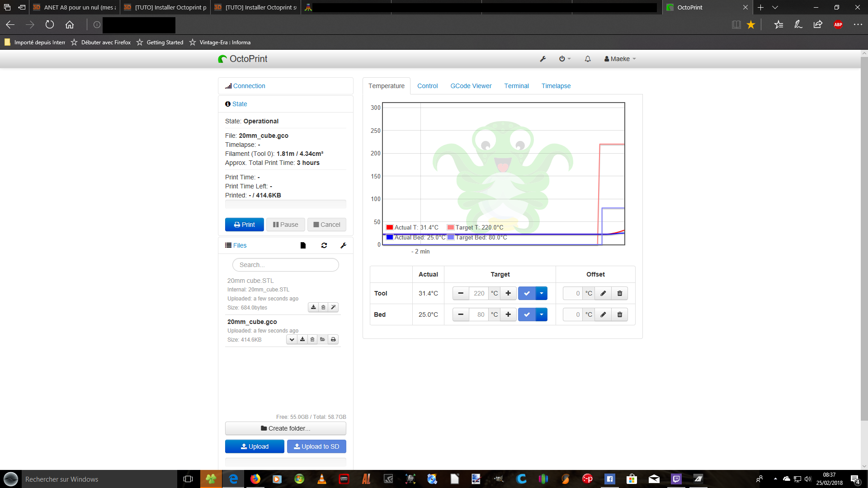The height and width of the screenshot is (488, 868).
Task: Open Windows Task View button
Action: coord(188,479)
